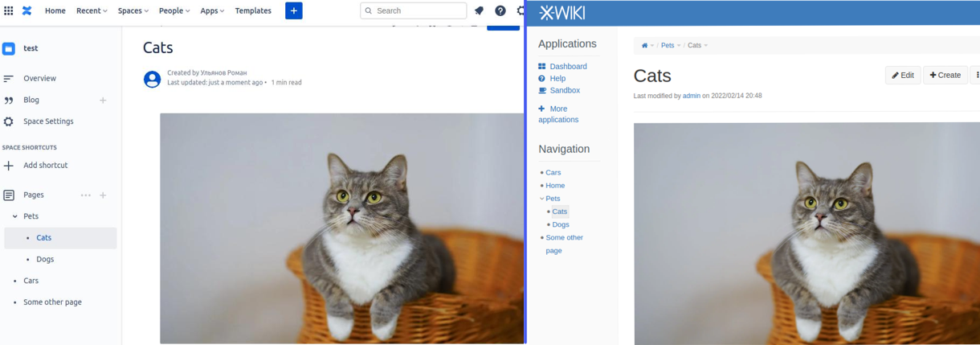Click the XWiki logo

[x=561, y=13]
